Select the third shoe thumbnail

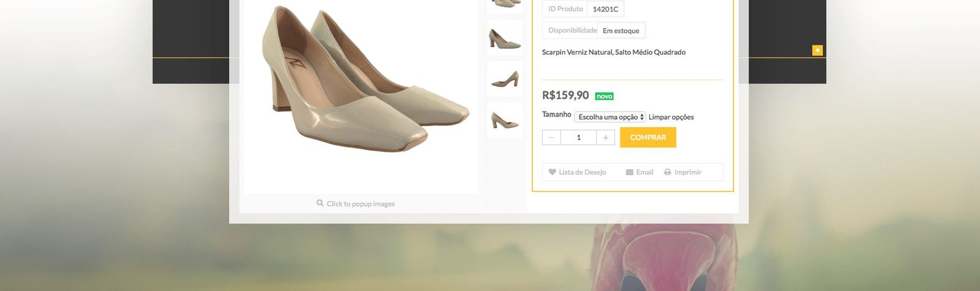click(505, 79)
